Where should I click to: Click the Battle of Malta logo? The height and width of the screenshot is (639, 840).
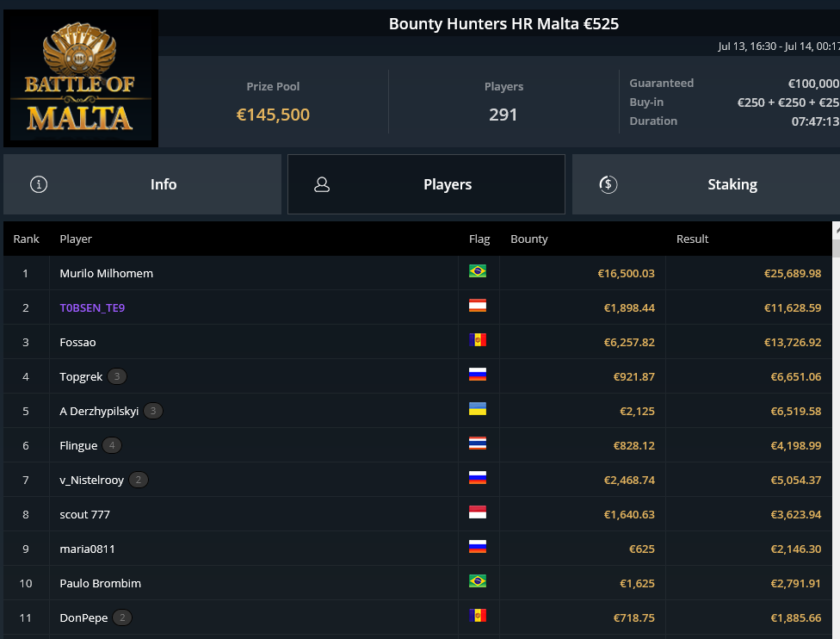coord(81,78)
